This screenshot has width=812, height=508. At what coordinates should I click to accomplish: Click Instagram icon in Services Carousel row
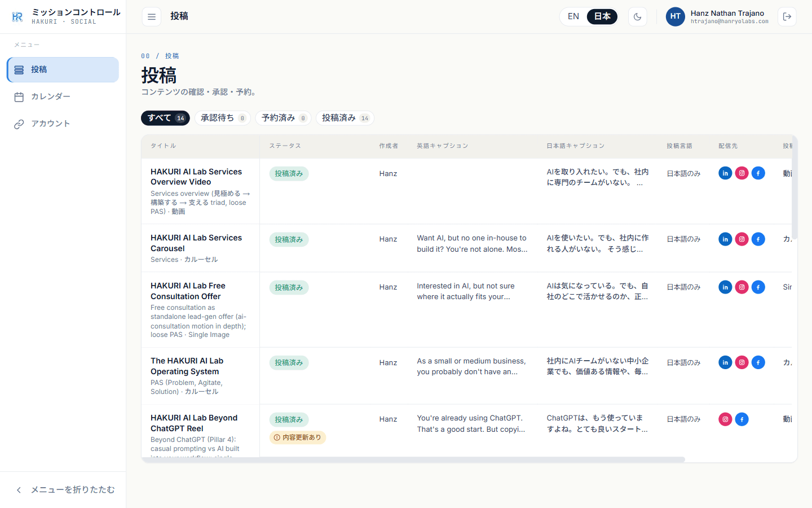coord(742,239)
